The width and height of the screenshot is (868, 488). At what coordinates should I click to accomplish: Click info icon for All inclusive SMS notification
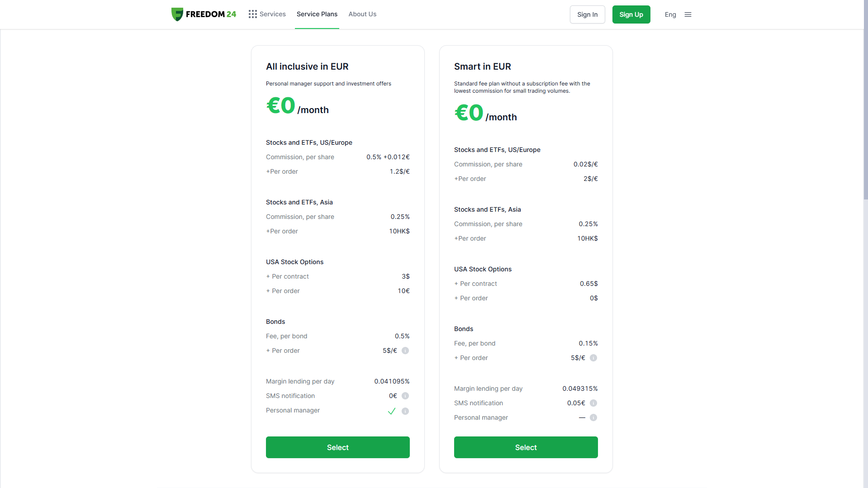(405, 396)
